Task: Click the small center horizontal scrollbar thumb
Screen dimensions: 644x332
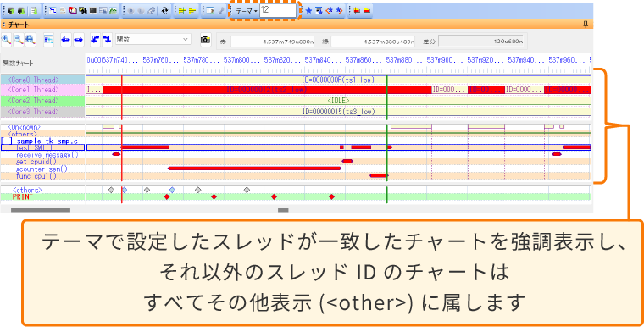Action: (283, 210)
